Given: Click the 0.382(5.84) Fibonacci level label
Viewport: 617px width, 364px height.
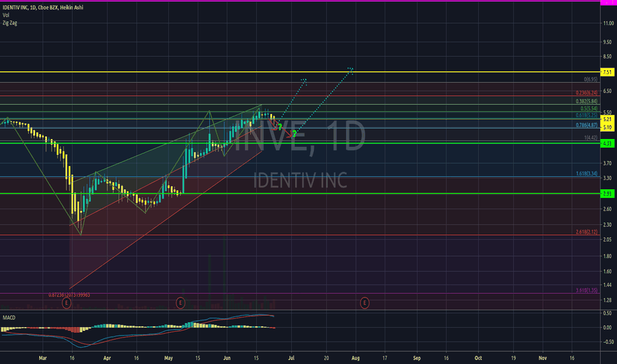Looking at the screenshot, I should click(x=587, y=101).
